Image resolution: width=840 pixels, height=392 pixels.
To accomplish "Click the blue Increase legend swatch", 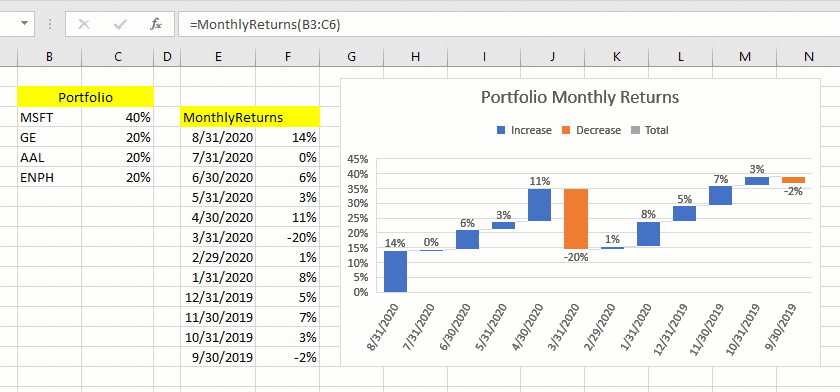I will [501, 130].
